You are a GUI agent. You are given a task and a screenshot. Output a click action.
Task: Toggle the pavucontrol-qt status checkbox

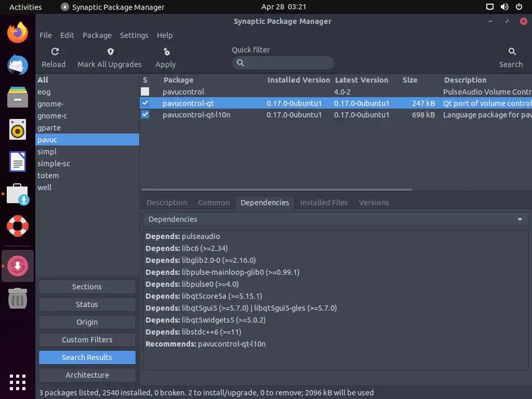coord(145,103)
